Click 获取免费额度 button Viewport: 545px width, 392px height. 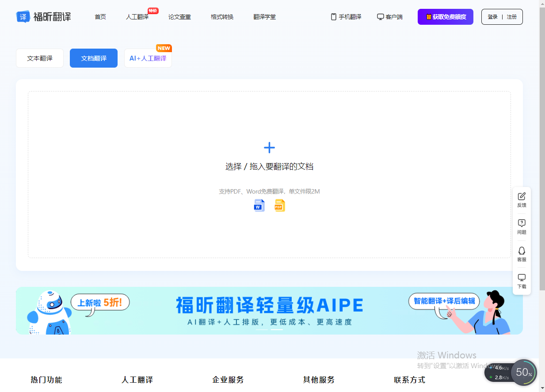click(x=445, y=17)
